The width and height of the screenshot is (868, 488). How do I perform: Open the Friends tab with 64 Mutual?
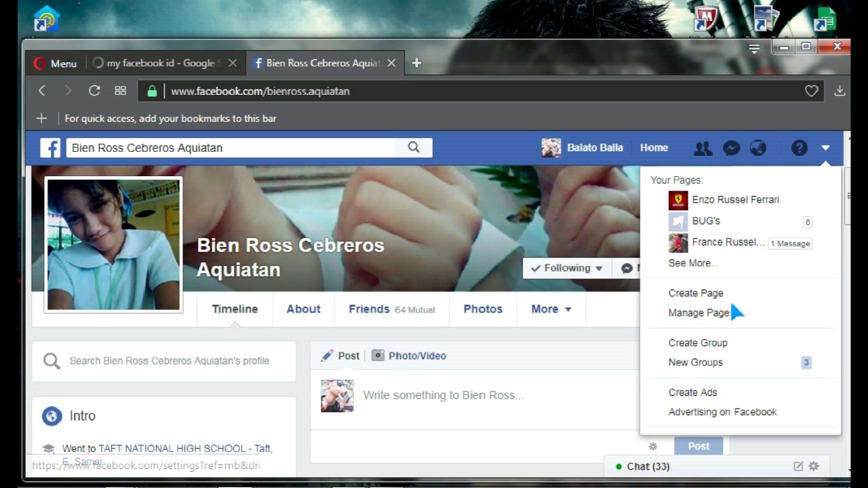tap(392, 309)
